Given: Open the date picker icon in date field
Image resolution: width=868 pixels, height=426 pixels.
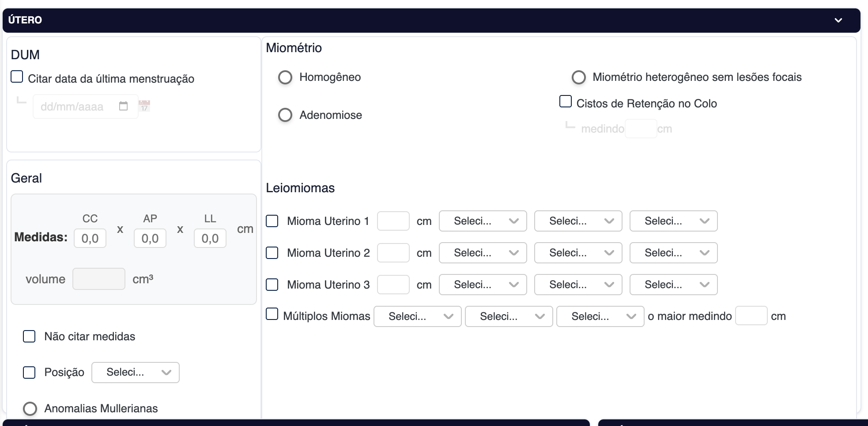Looking at the screenshot, I should click(124, 106).
